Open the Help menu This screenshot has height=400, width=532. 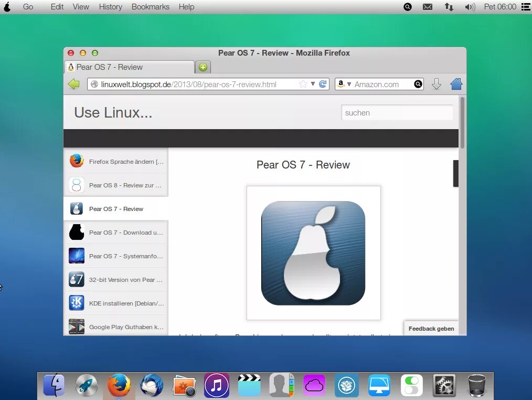pyautogui.click(x=187, y=7)
